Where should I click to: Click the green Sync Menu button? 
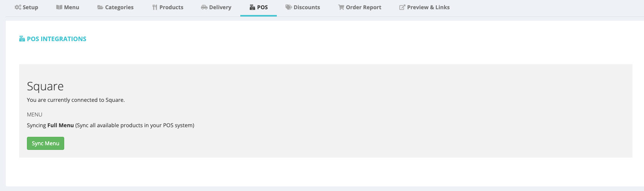pos(45,143)
